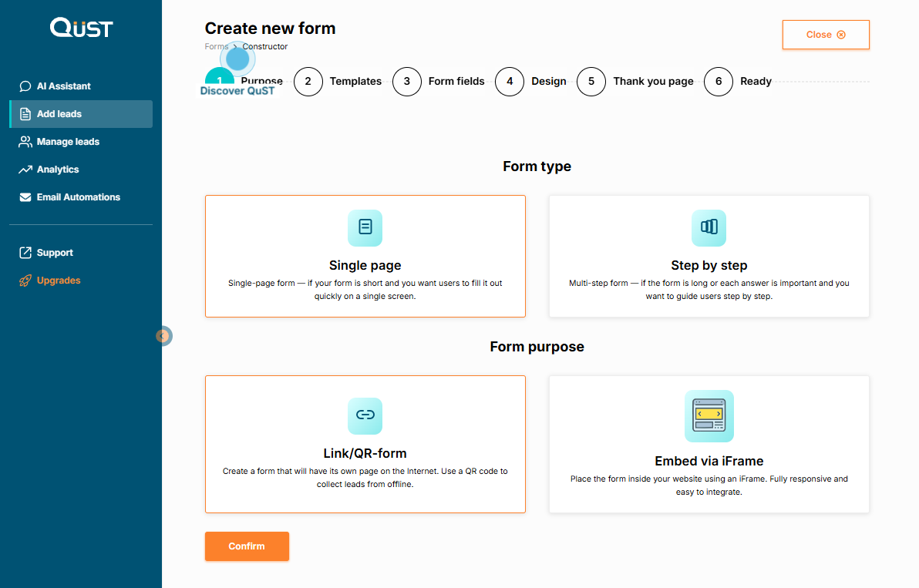This screenshot has width=919, height=588.
Task: Click the Email Automations envelope icon
Action: pos(25,197)
